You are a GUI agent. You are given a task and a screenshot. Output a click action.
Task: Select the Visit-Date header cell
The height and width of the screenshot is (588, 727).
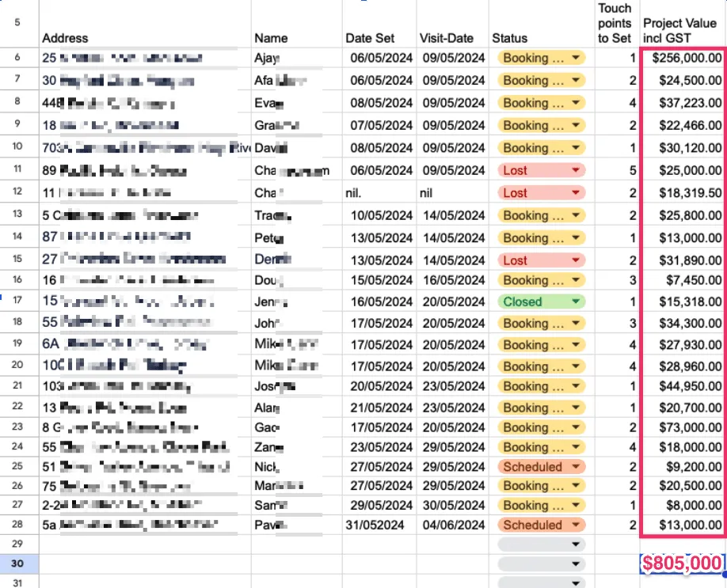click(452, 24)
